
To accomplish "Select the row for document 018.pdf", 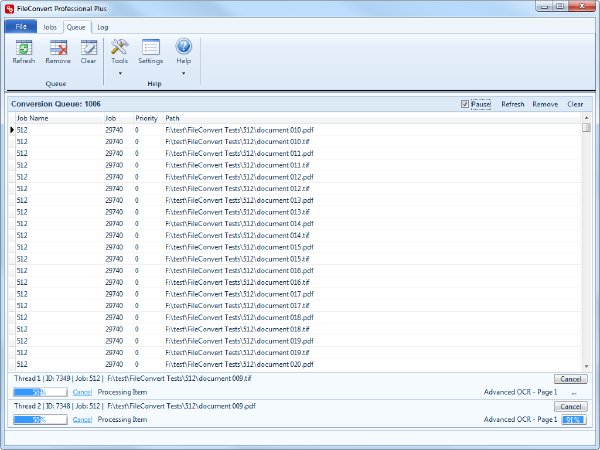I will pos(295,317).
